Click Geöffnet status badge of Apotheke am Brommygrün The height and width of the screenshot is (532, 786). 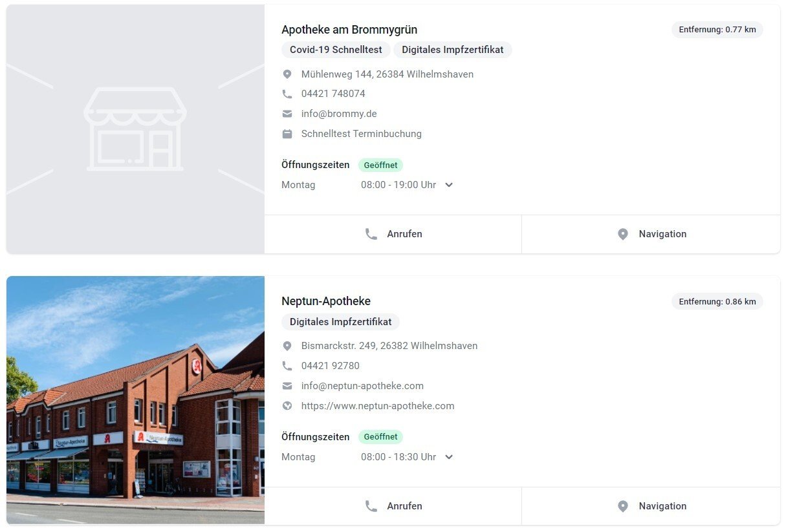(x=380, y=165)
